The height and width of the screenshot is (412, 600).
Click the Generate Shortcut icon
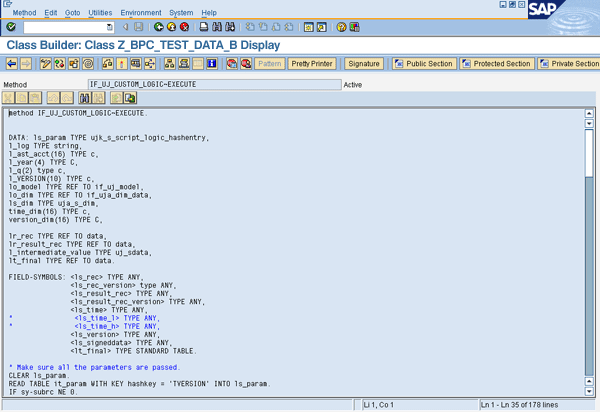(x=321, y=27)
